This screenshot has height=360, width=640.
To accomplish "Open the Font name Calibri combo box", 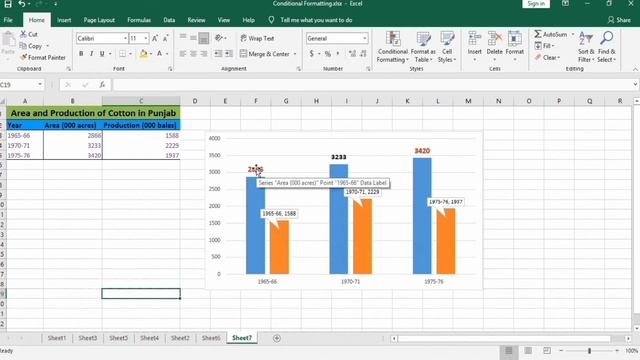I will coord(102,38).
